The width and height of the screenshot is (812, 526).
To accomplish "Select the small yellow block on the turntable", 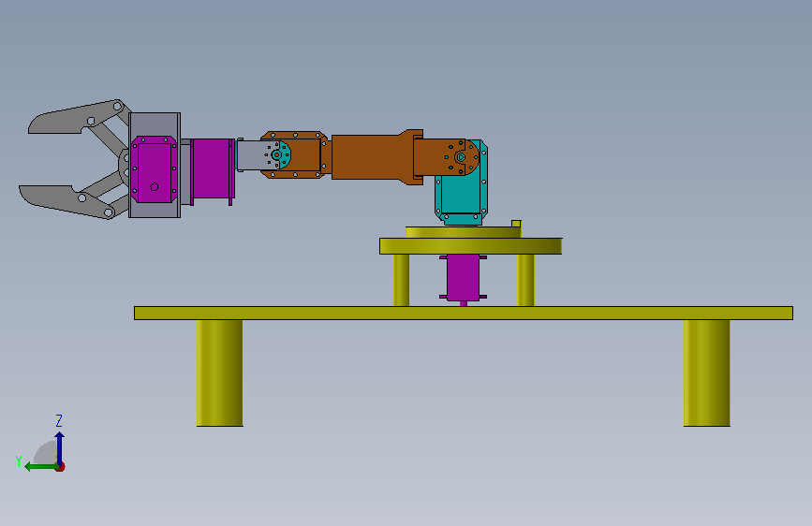I will point(516,224).
